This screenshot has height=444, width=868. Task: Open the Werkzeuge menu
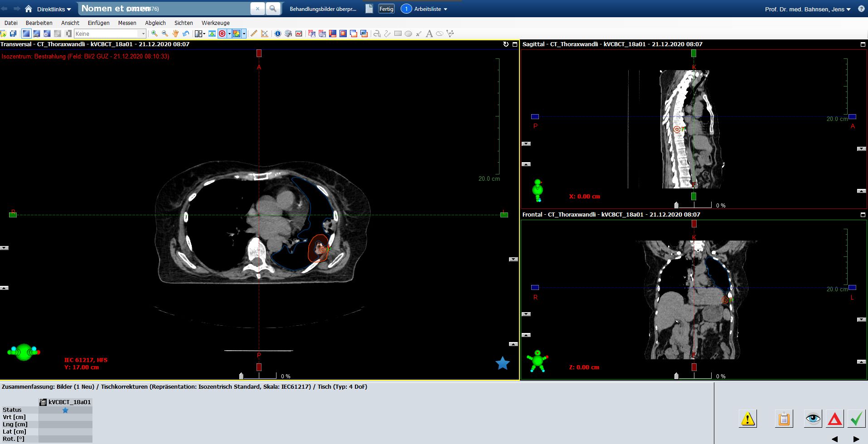tap(216, 23)
